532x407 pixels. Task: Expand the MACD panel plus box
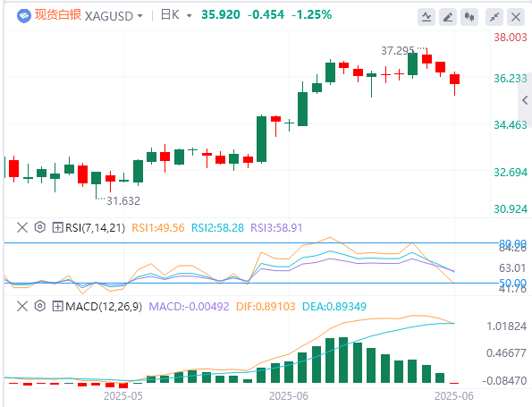58,307
